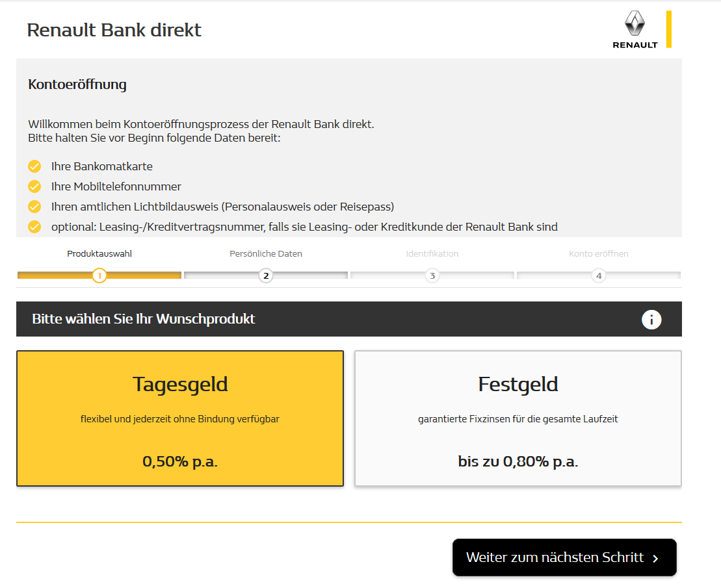This screenshot has height=588, width=721.
Task: Click the yellow vertical bar beside the Renault logo
Action: coord(668,29)
